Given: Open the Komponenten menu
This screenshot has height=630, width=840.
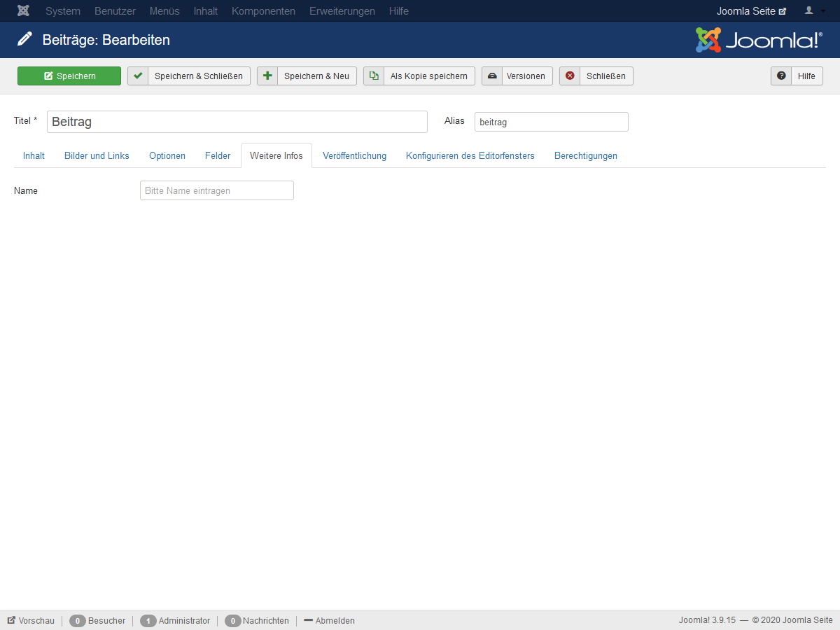Looking at the screenshot, I should click(263, 11).
